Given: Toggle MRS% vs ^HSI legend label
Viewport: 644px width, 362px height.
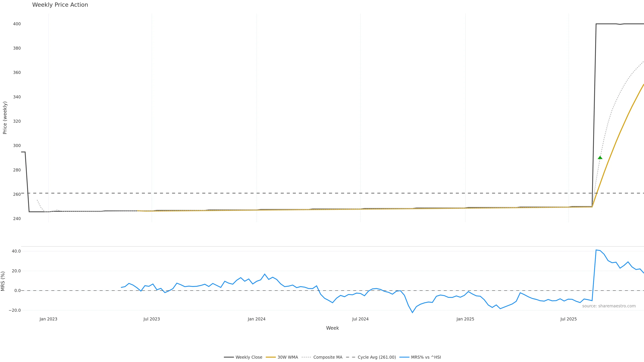Looking at the screenshot, I should (426, 357).
